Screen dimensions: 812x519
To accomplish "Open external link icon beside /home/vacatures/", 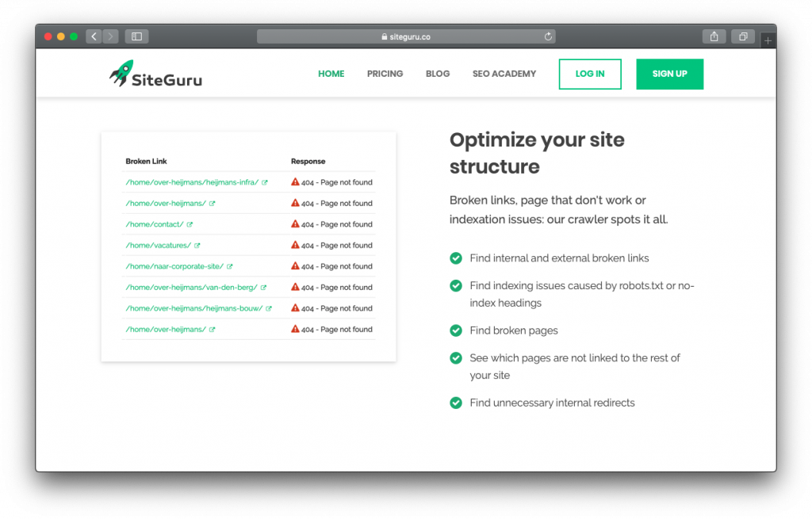I will [x=197, y=246].
